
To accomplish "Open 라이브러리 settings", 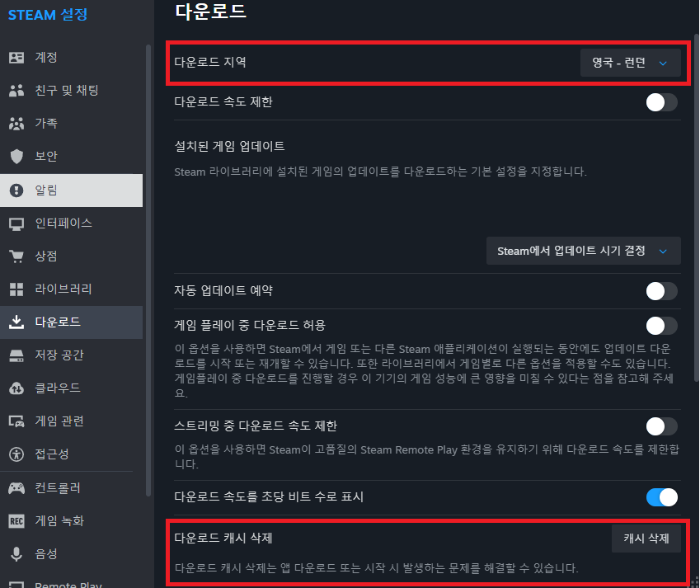I will coord(72,289).
